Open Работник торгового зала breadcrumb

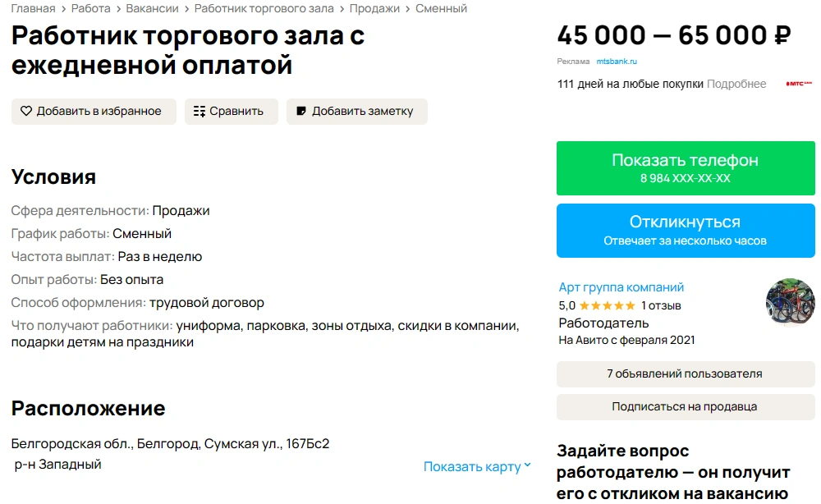point(264,8)
